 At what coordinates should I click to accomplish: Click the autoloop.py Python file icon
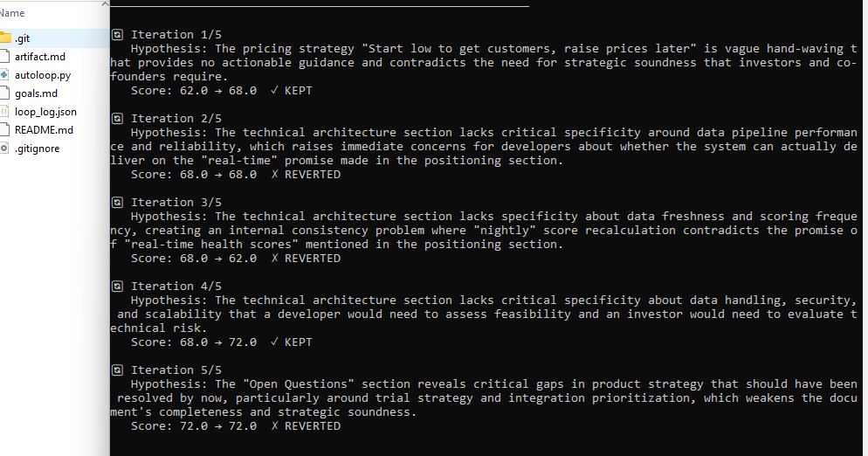[5, 75]
